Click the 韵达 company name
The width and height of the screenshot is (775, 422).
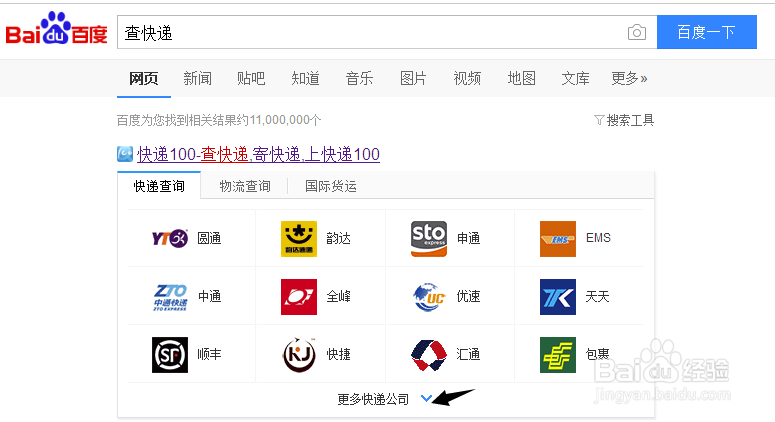339,238
